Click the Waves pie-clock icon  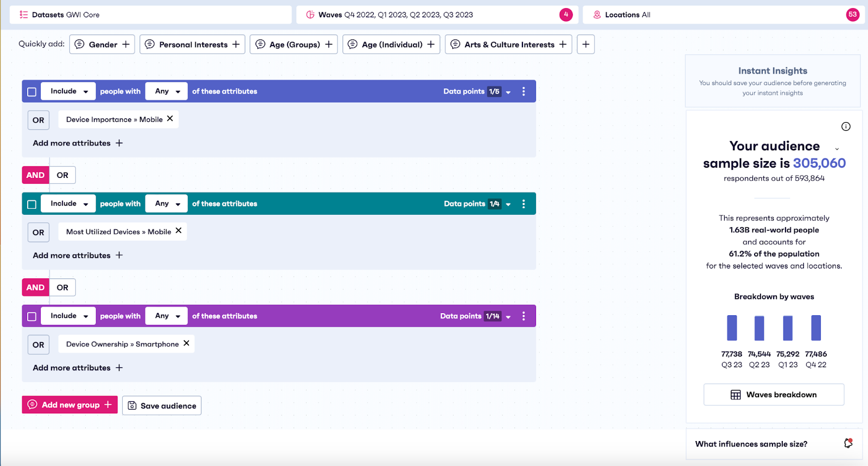[310, 15]
